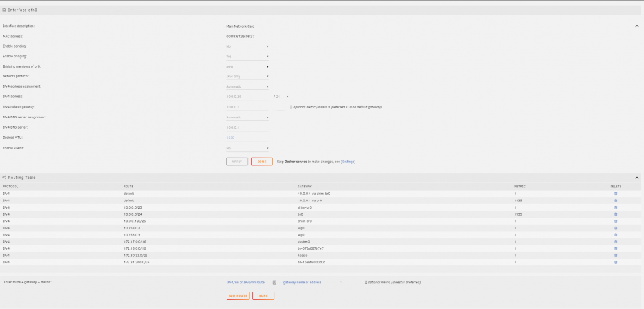Click route cell "10.253.0.3"
This screenshot has width=644, height=309.
(x=131, y=235)
